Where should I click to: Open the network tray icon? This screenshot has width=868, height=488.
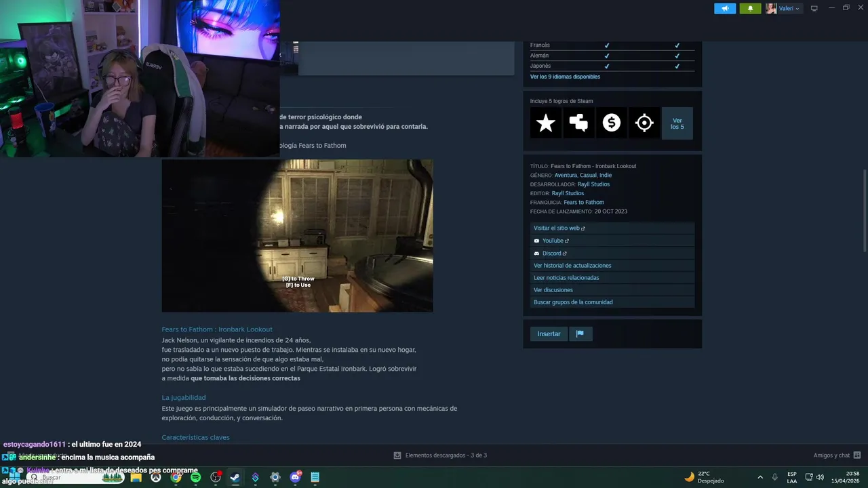tap(809, 477)
